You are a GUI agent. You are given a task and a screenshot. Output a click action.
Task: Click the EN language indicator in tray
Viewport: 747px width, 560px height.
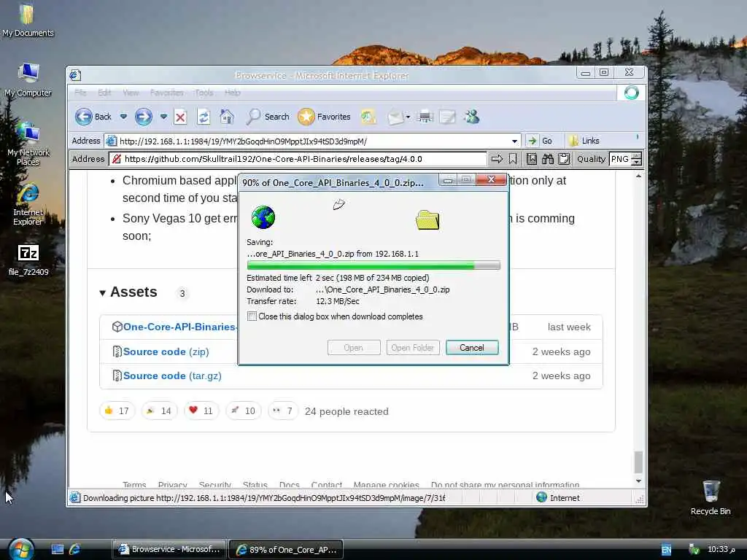click(x=667, y=550)
